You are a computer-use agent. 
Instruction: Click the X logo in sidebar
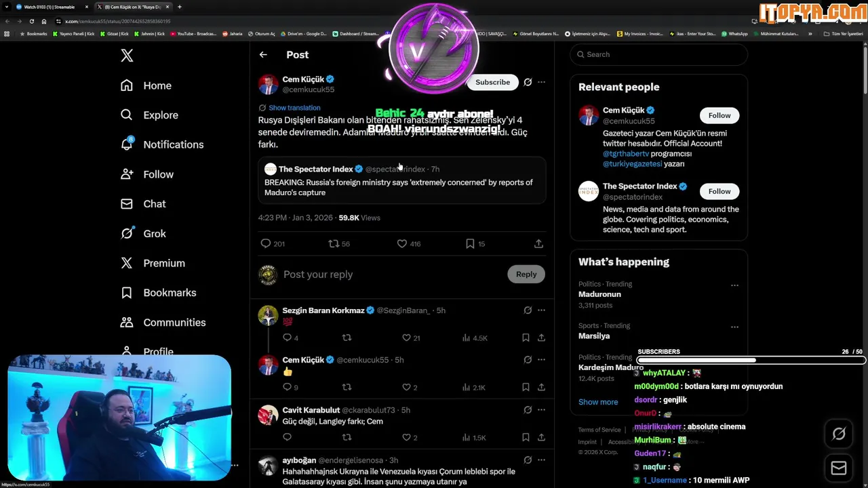click(127, 56)
